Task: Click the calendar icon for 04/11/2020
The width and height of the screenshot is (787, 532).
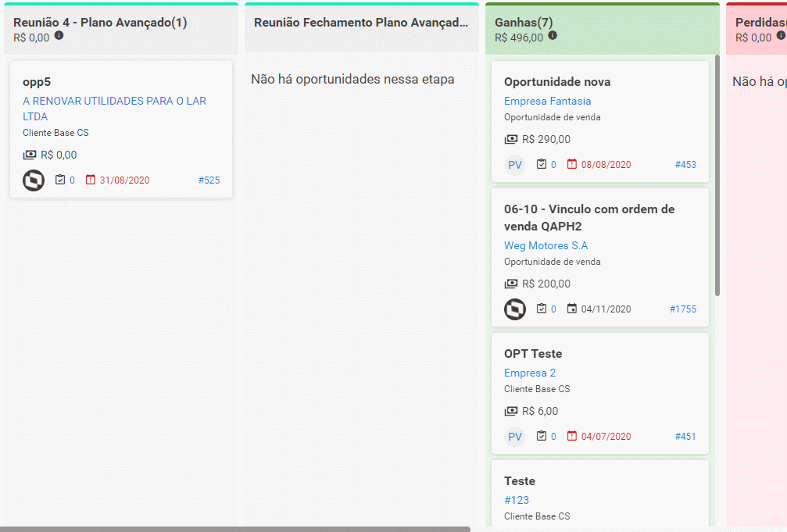Action: [571, 308]
